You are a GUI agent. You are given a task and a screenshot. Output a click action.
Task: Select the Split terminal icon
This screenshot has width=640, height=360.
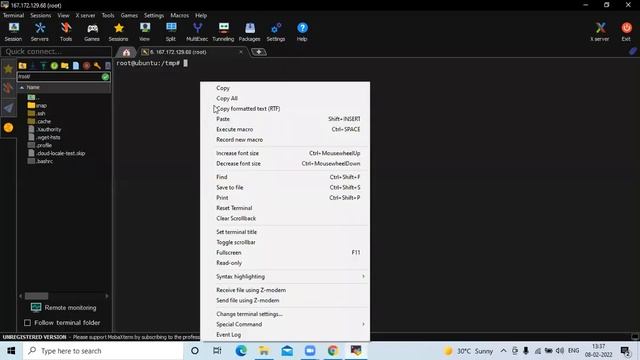171,32
